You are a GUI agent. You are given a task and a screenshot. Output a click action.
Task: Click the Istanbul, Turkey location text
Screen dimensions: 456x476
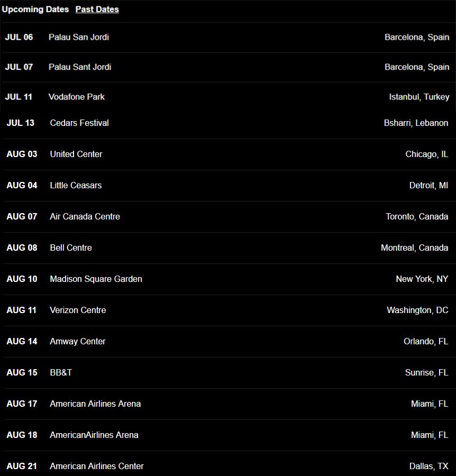(x=419, y=97)
